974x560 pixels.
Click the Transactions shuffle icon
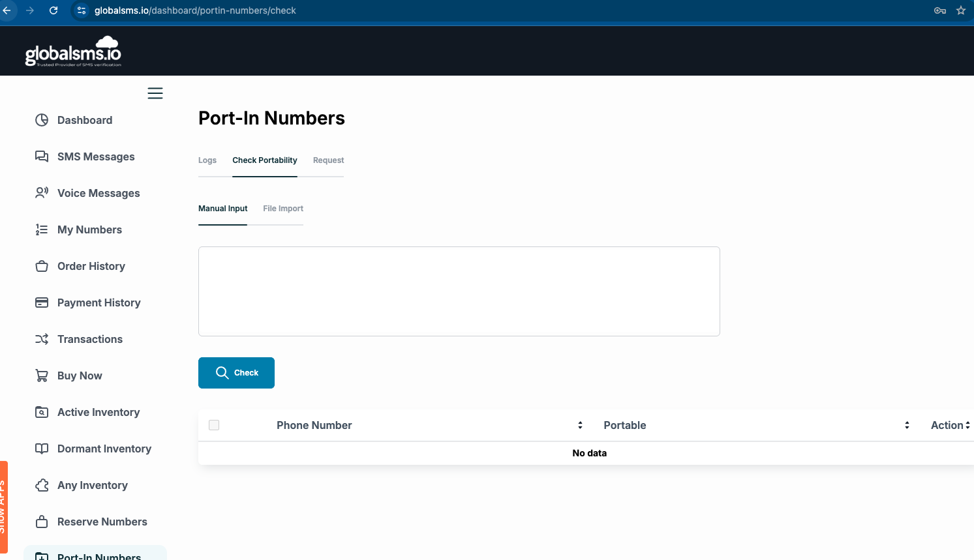[42, 339]
